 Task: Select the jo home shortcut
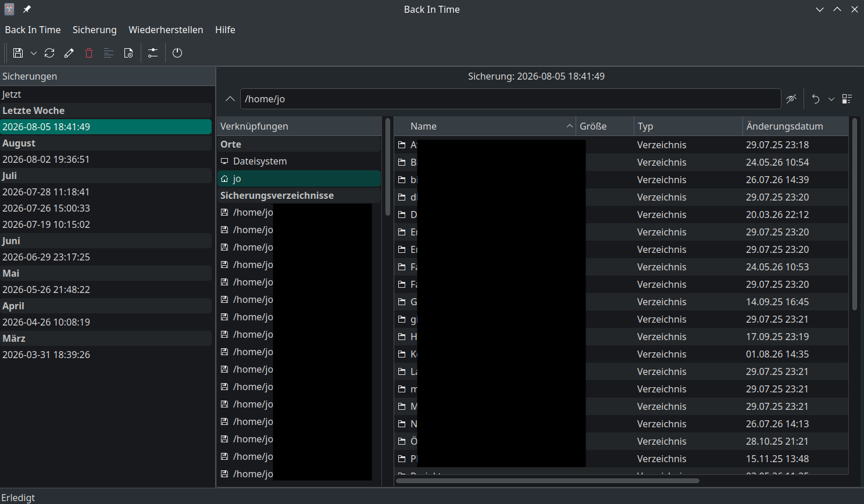coord(299,178)
